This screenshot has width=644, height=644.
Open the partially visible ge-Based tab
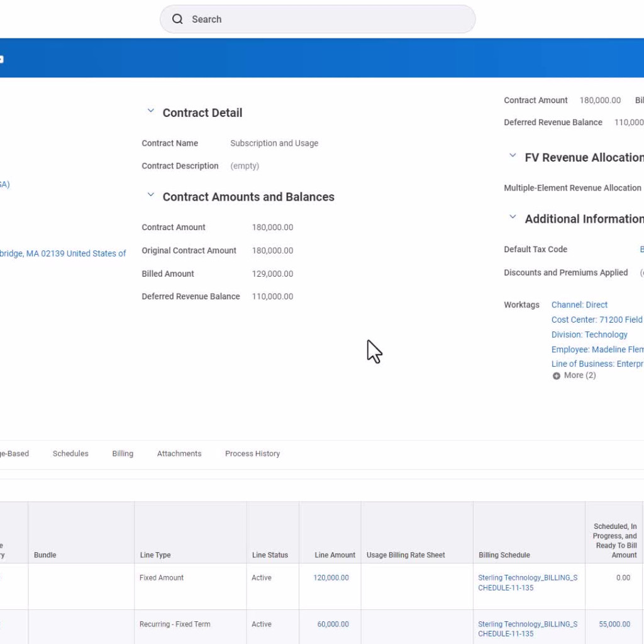click(14, 453)
